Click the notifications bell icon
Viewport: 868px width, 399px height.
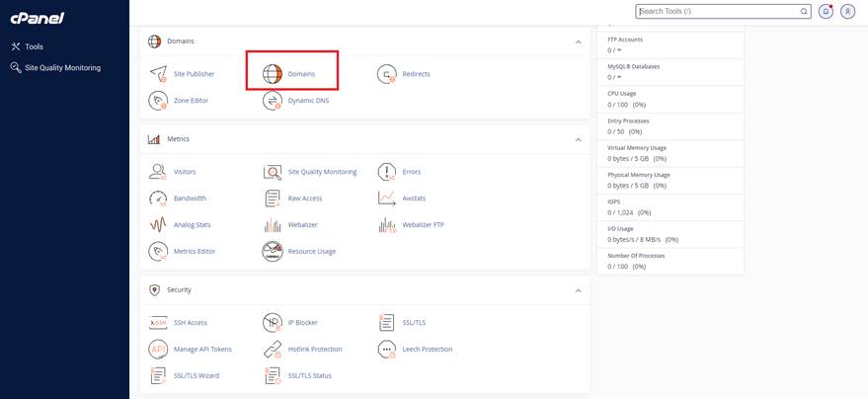826,12
